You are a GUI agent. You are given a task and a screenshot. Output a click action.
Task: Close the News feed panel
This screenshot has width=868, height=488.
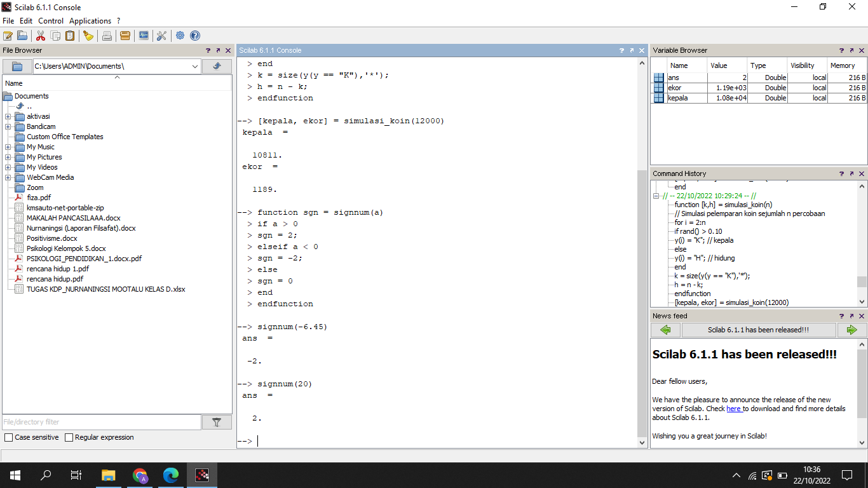point(862,316)
